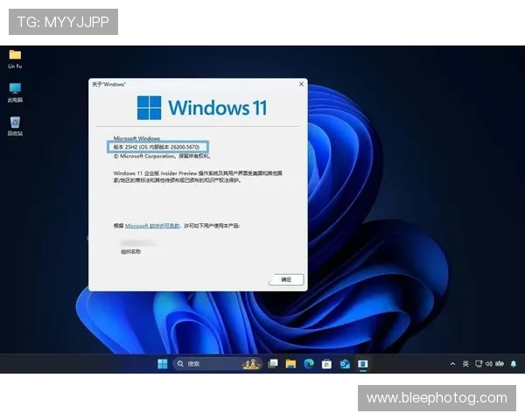Select the active winver app on taskbar

362,363
